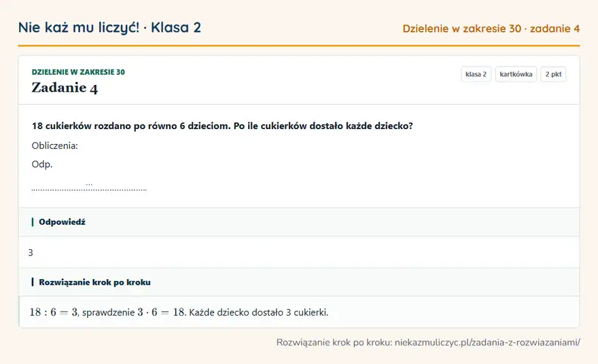The width and height of the screenshot is (598, 364).
Task: Click the 'Zadanie 4' heading
Action: click(65, 88)
